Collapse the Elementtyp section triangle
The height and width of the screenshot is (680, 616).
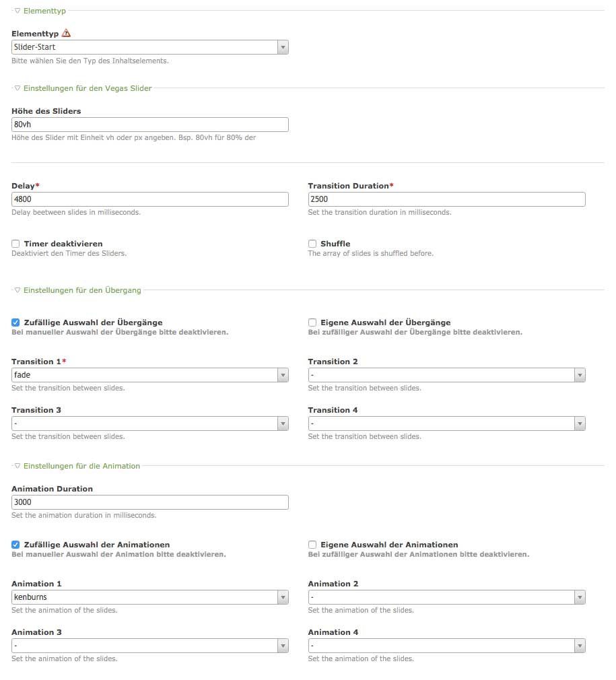(x=18, y=11)
